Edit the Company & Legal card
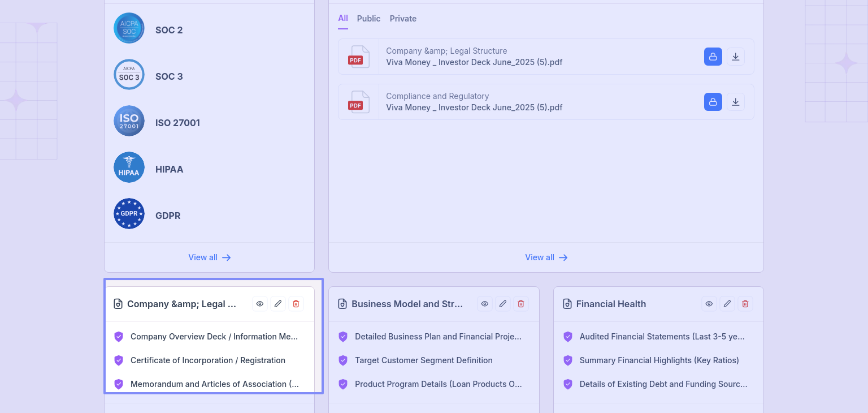 pos(278,304)
